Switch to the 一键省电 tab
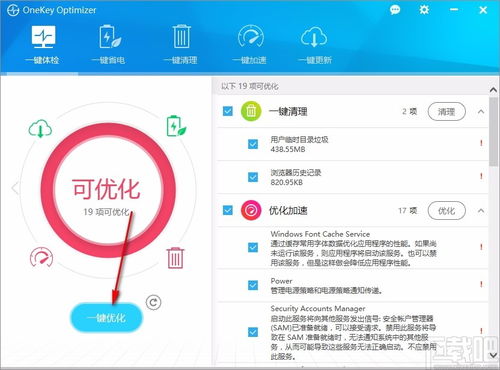500x370 pixels. tap(109, 45)
